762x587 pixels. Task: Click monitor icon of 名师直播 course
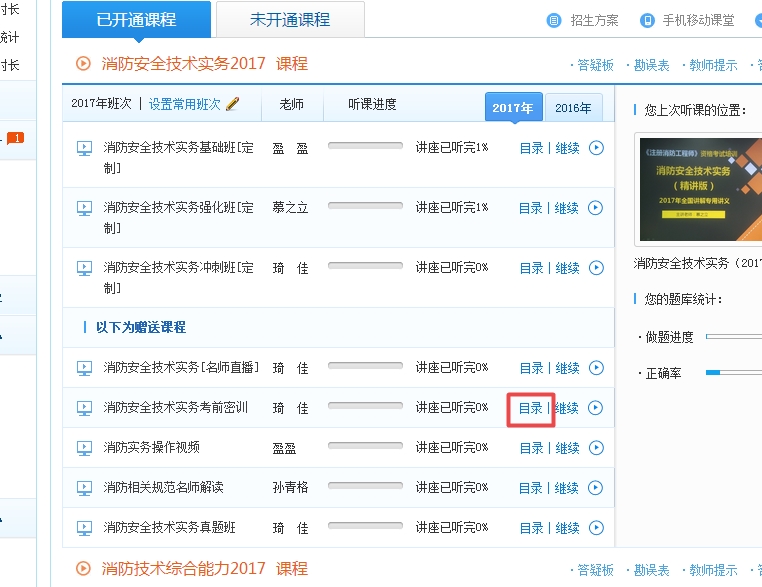click(84, 368)
